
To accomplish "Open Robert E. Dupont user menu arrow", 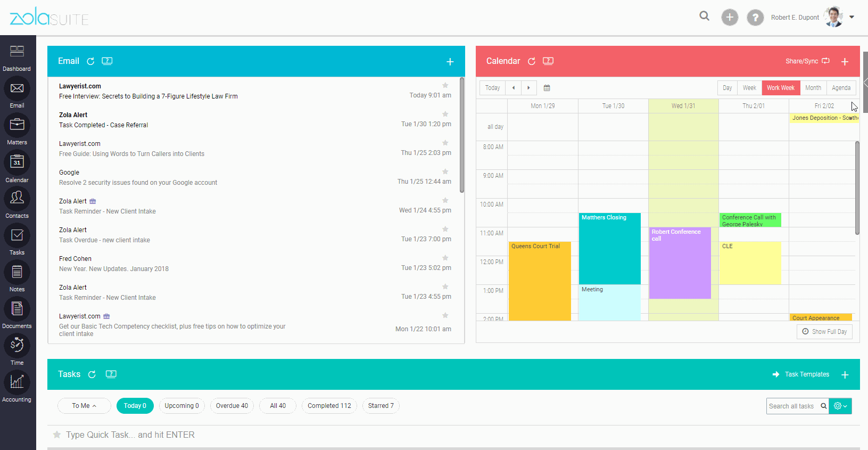I will click(x=852, y=17).
